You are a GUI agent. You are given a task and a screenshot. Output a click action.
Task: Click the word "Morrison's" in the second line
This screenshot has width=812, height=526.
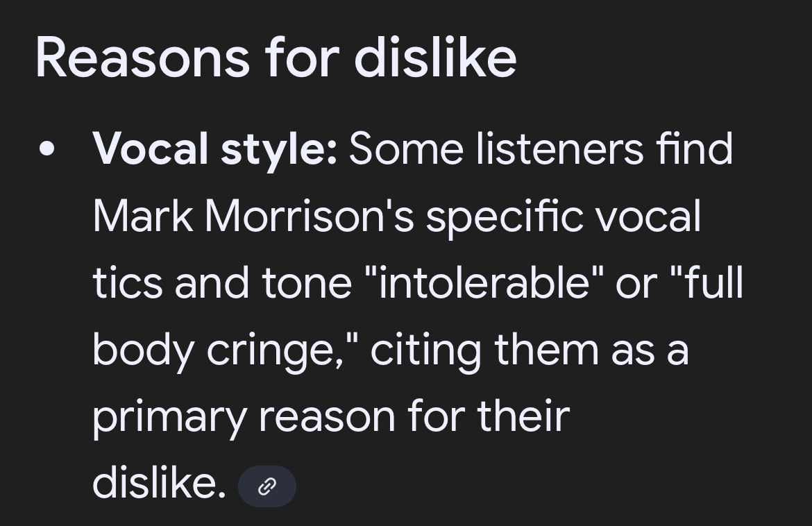tap(309, 217)
